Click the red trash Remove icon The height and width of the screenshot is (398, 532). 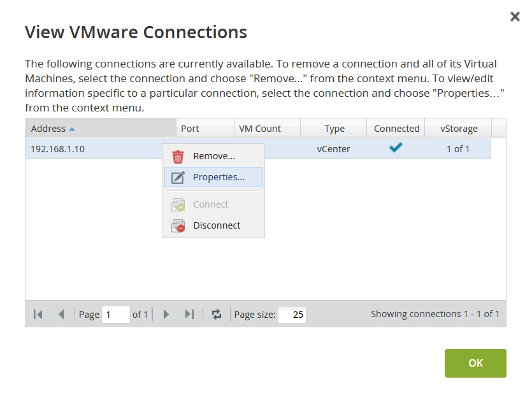(178, 157)
